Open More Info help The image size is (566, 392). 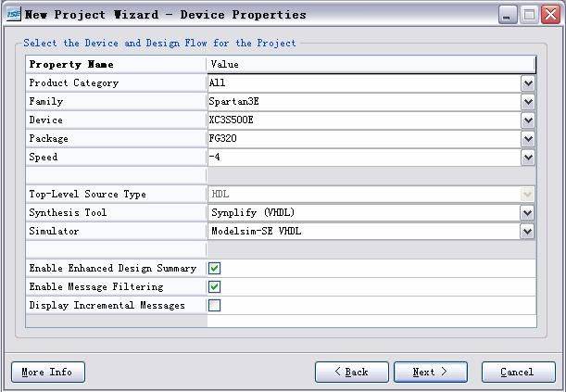click(x=48, y=373)
